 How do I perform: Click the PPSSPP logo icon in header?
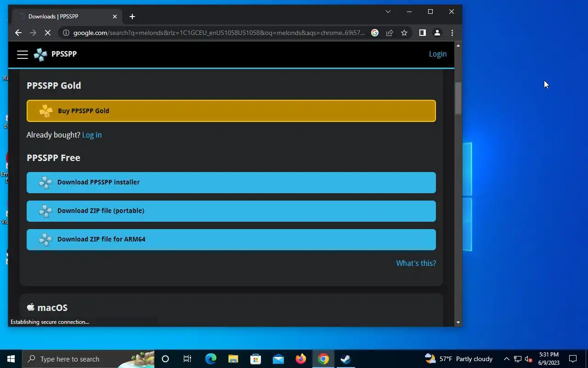click(x=40, y=54)
